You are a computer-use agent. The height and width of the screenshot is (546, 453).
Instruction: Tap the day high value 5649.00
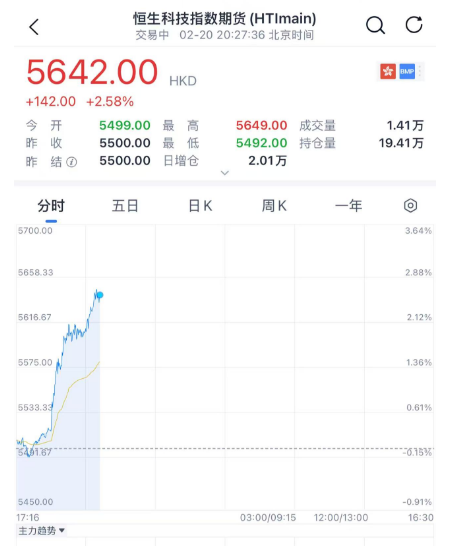tap(261, 125)
